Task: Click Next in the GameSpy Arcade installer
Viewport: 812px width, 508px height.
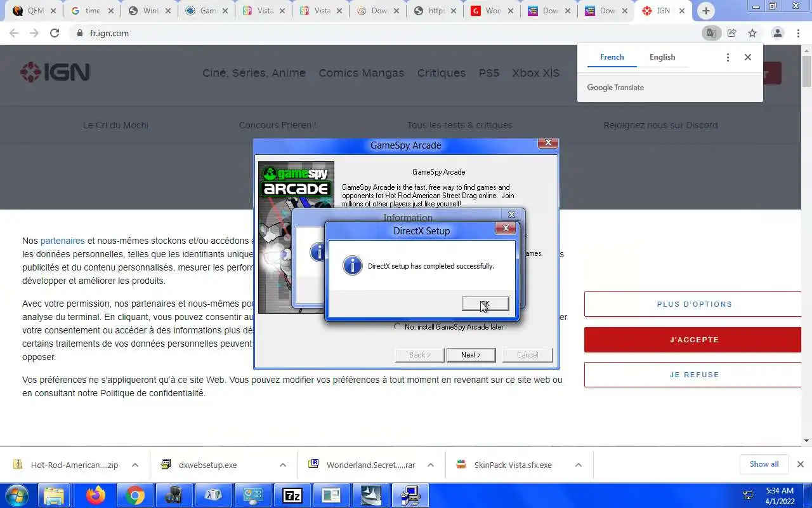Action: coord(471,355)
